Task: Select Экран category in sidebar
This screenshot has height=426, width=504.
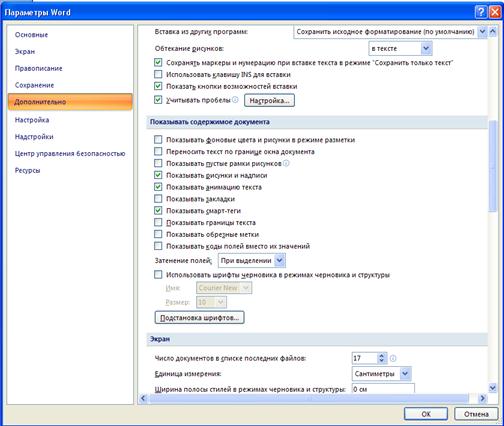Action: (x=25, y=52)
